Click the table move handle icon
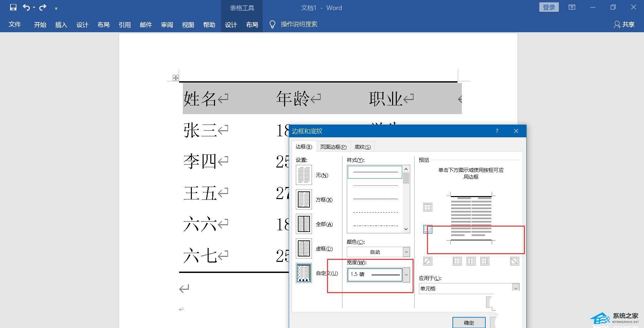Screen dimensions: 644x328 tap(175, 78)
